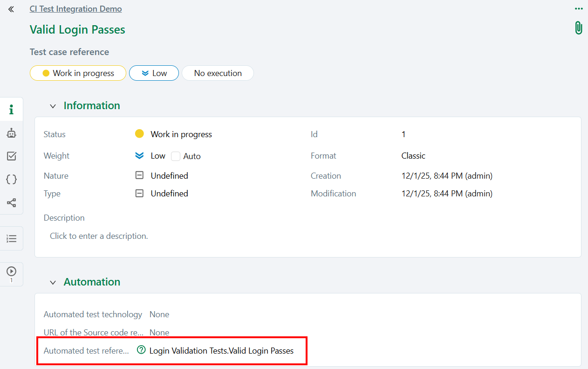Open the CI Test Integration Demo link
This screenshot has width=588, height=369.
[x=75, y=8]
